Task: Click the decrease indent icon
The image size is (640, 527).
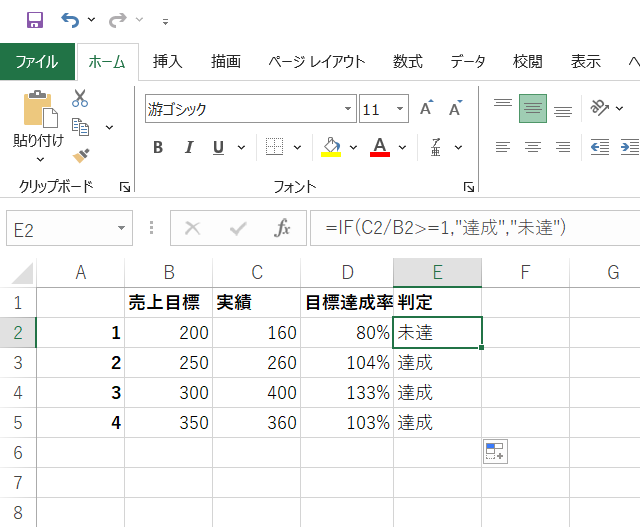Action: point(600,147)
